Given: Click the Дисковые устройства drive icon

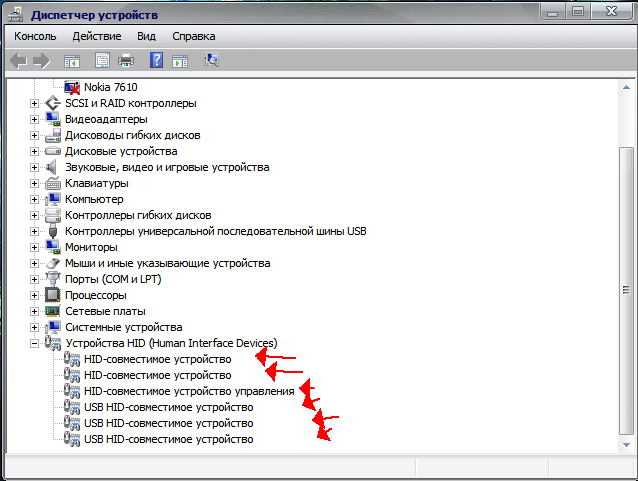Looking at the screenshot, I should pos(53,151).
